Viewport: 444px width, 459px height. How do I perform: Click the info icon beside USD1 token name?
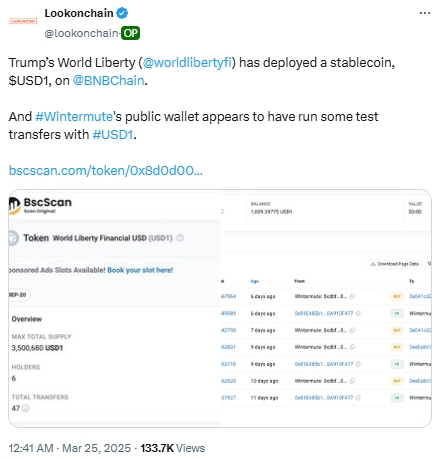[180, 238]
